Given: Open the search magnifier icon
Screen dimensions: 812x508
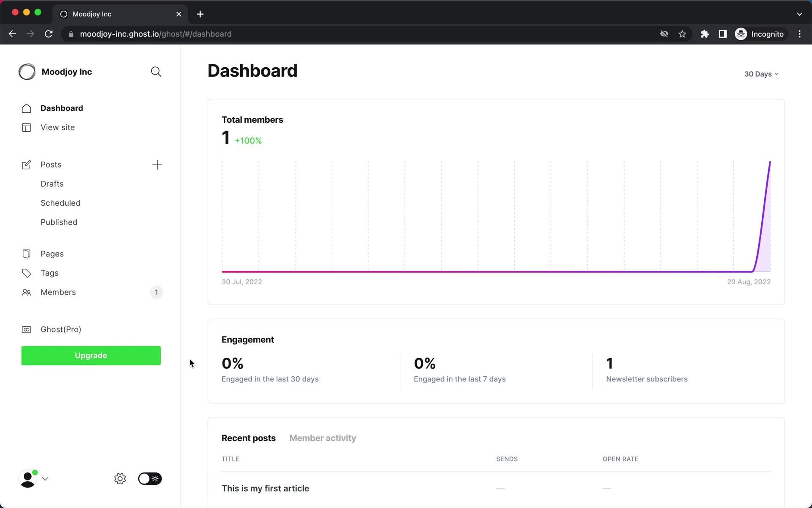Looking at the screenshot, I should 156,72.
